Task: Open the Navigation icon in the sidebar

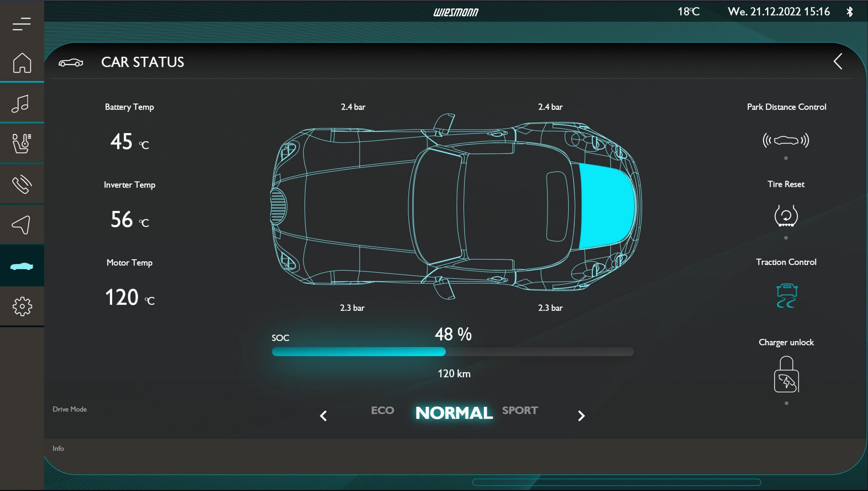Action: tap(21, 224)
